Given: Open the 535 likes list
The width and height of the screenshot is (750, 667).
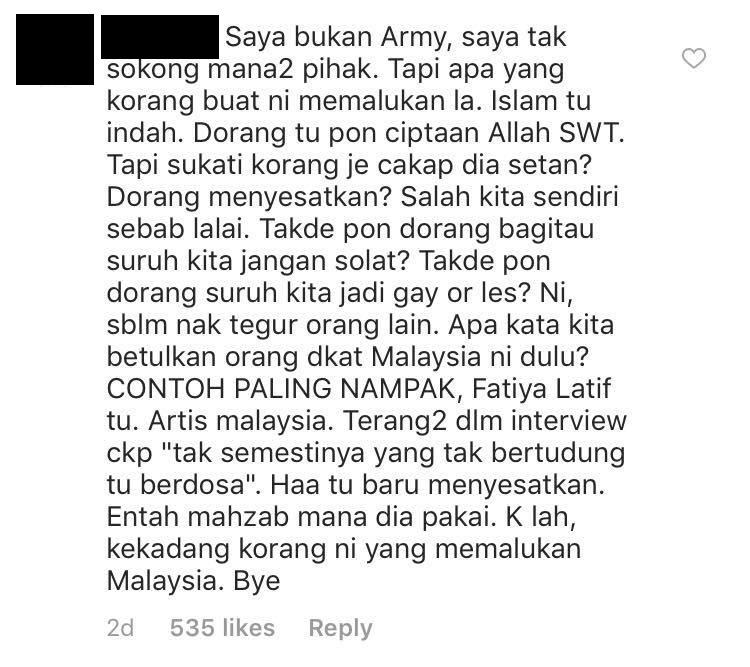Looking at the screenshot, I should point(222,628).
